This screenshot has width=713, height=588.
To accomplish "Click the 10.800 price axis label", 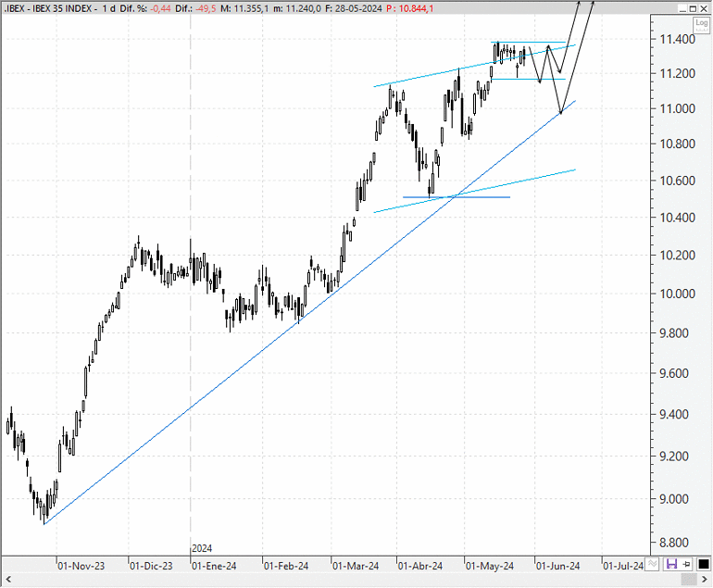I will pyautogui.click(x=678, y=144).
